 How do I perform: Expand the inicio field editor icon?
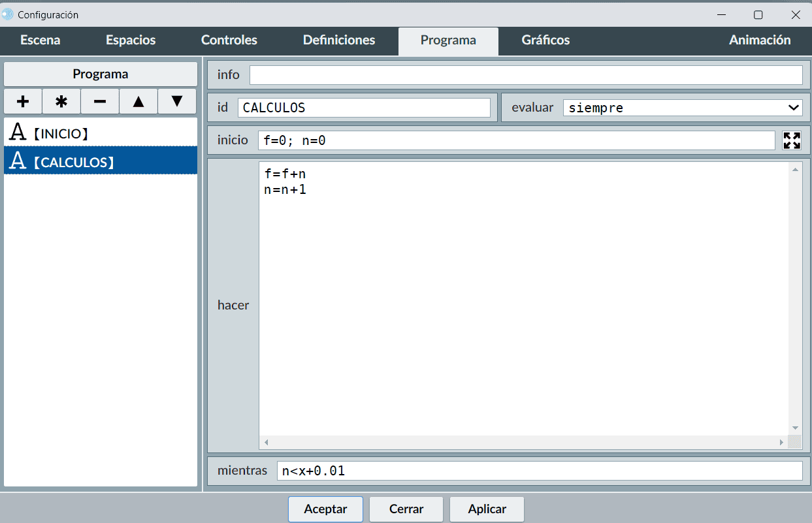[x=792, y=140]
